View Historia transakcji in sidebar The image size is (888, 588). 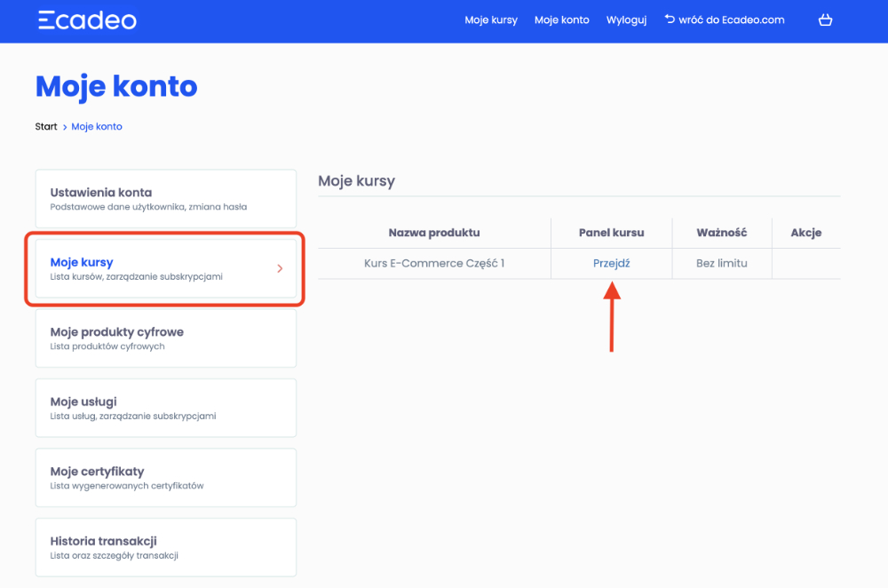(x=165, y=547)
